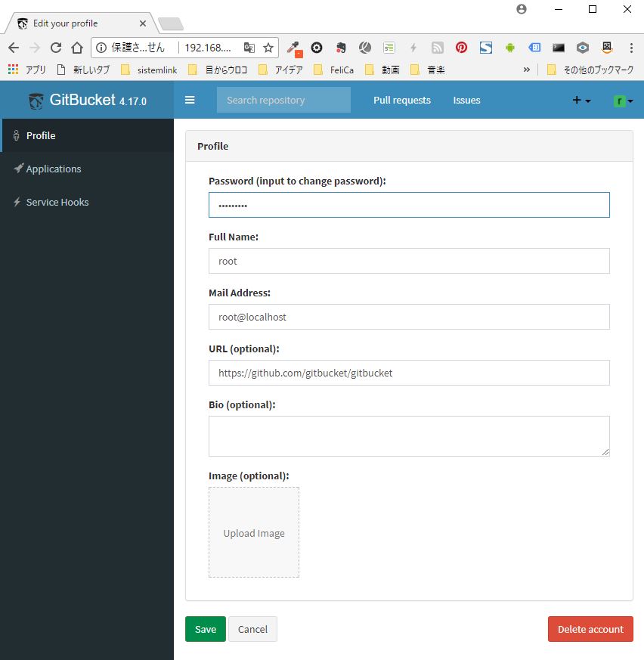Click the Bio text area
This screenshot has height=660, width=644.
coord(409,436)
